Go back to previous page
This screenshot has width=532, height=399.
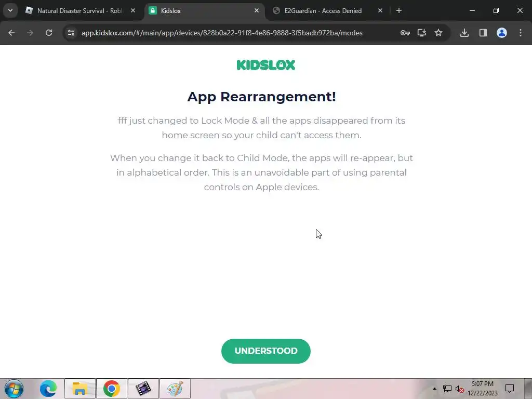[x=11, y=33]
